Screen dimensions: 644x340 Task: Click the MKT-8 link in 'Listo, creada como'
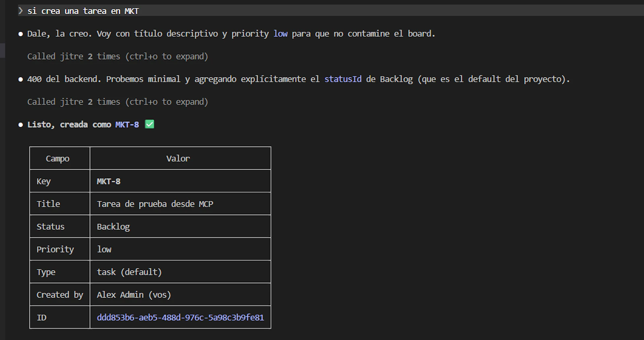pos(127,124)
